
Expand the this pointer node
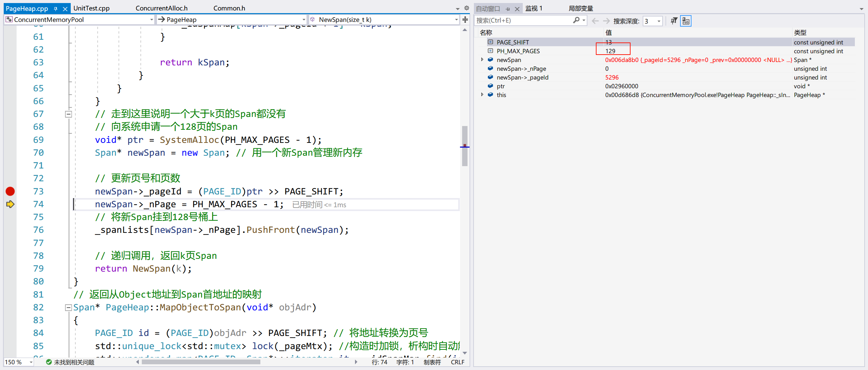click(x=482, y=95)
